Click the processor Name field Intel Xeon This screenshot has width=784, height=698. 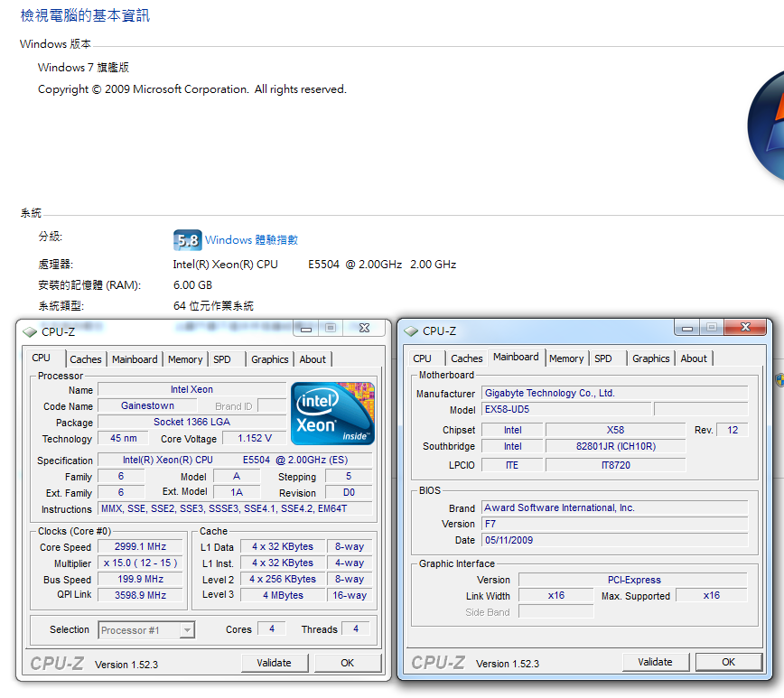(x=191, y=389)
